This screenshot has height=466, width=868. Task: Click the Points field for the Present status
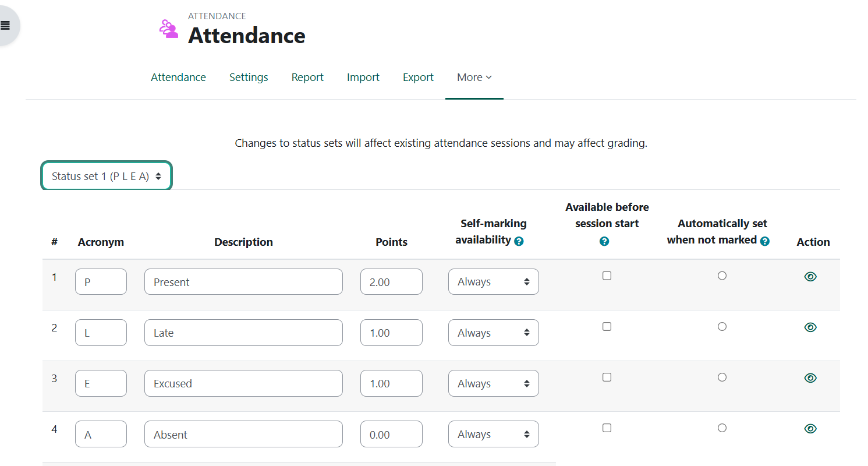tap(391, 281)
